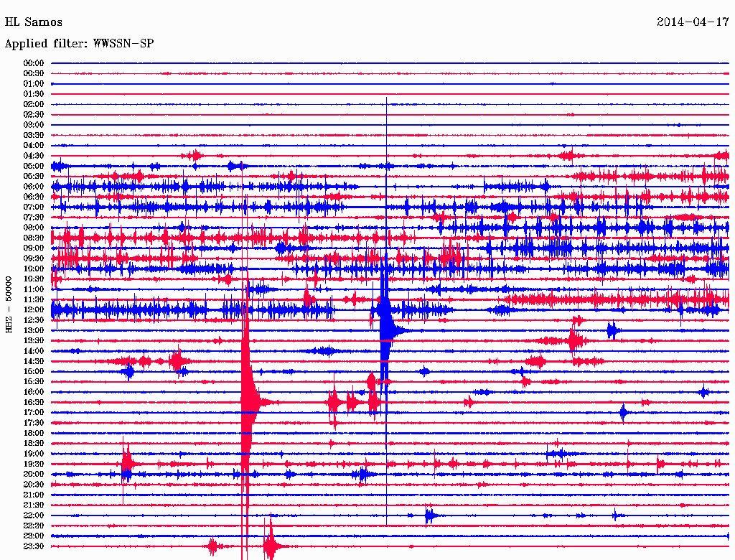The height and width of the screenshot is (560, 735).
Task: Click the '19:30' time label
Action: [34, 464]
